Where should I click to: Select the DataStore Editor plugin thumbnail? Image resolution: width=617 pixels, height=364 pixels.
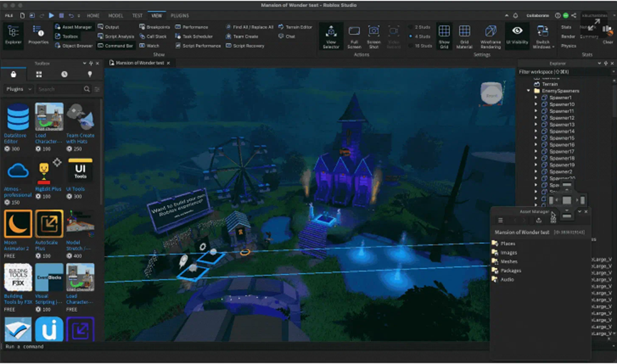click(x=18, y=117)
